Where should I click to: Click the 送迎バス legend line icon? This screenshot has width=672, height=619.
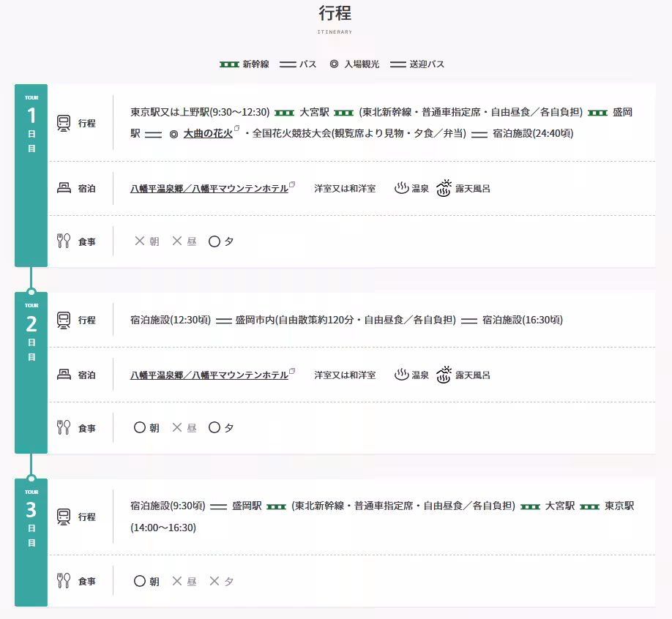(x=398, y=64)
